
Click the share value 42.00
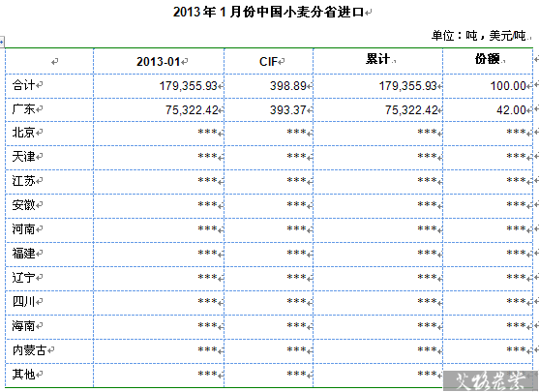(x=511, y=110)
